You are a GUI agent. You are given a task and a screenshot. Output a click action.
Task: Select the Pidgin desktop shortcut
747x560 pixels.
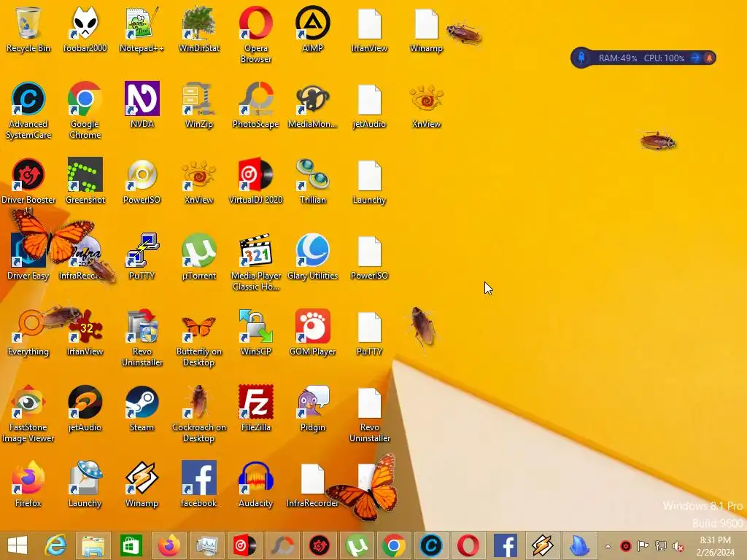312,408
